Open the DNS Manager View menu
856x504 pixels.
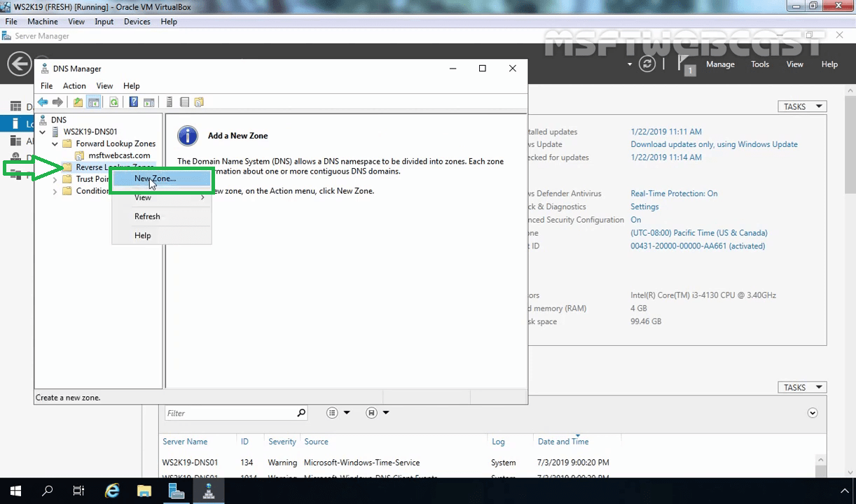click(104, 86)
